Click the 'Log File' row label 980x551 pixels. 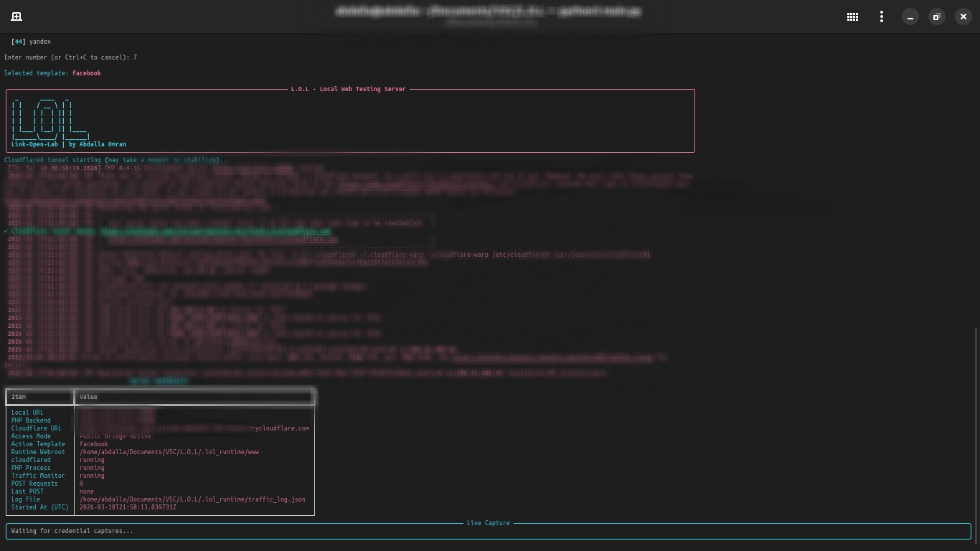click(26, 499)
